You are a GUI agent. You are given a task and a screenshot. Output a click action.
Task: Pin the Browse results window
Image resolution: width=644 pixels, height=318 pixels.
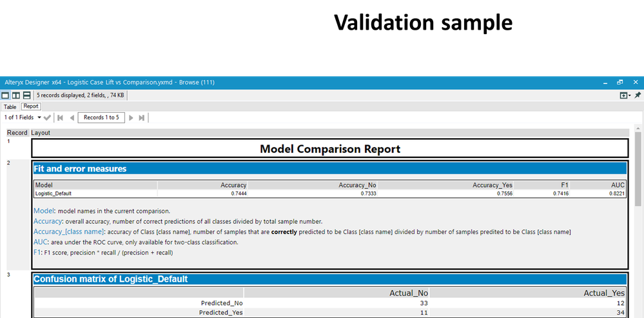point(638,95)
